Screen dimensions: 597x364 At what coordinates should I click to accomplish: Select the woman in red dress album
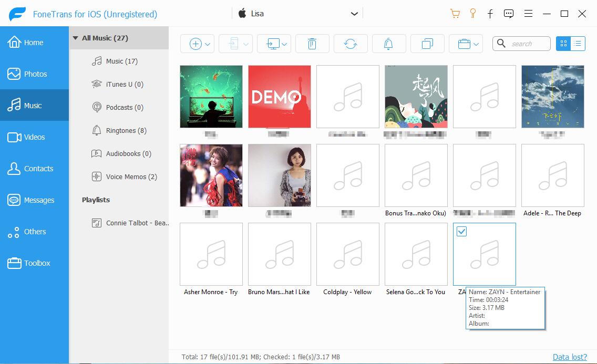pos(211,175)
